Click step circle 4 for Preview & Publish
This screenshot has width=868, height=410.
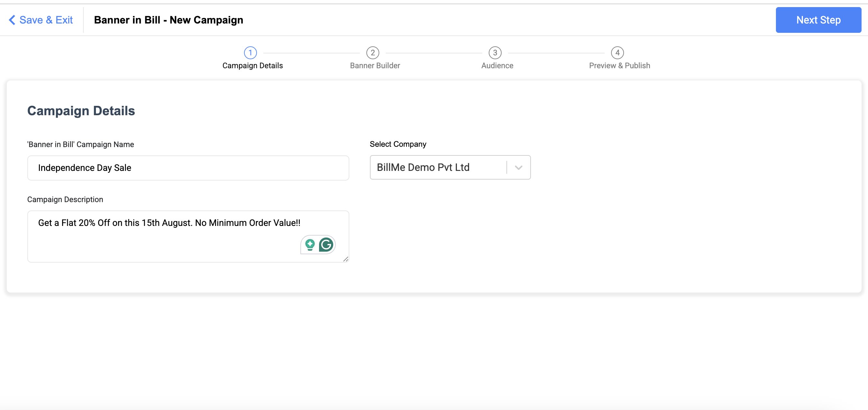[x=617, y=52]
